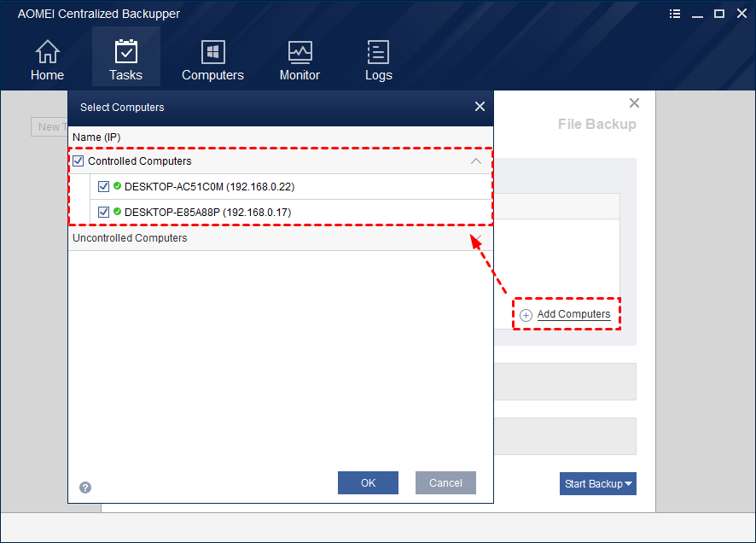Open the Monitor section

click(x=299, y=60)
